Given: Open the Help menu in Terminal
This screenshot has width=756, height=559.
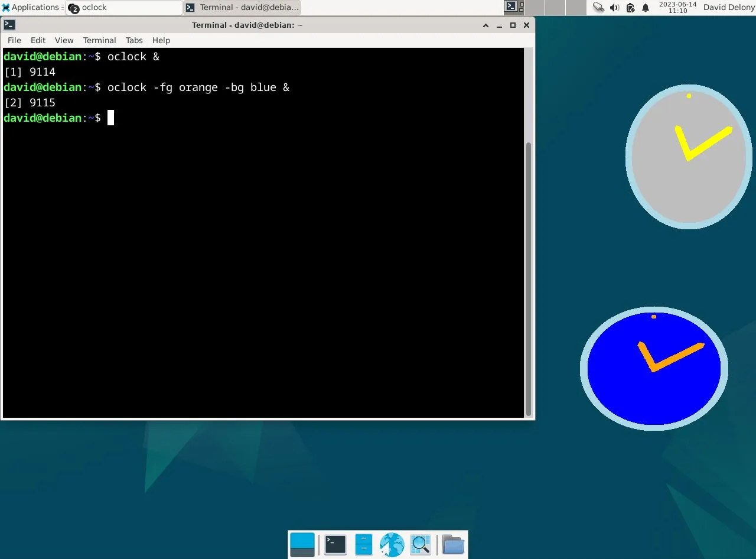Looking at the screenshot, I should [161, 40].
